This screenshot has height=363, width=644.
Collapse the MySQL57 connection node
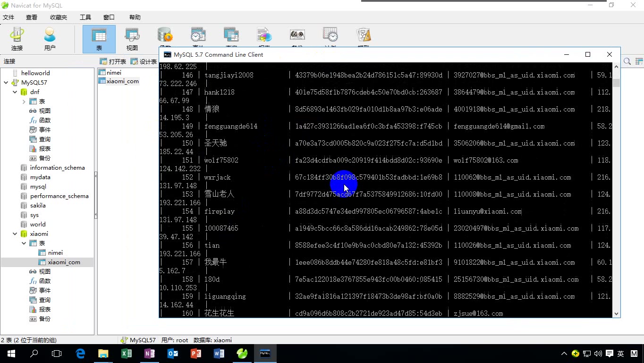[6, 83]
